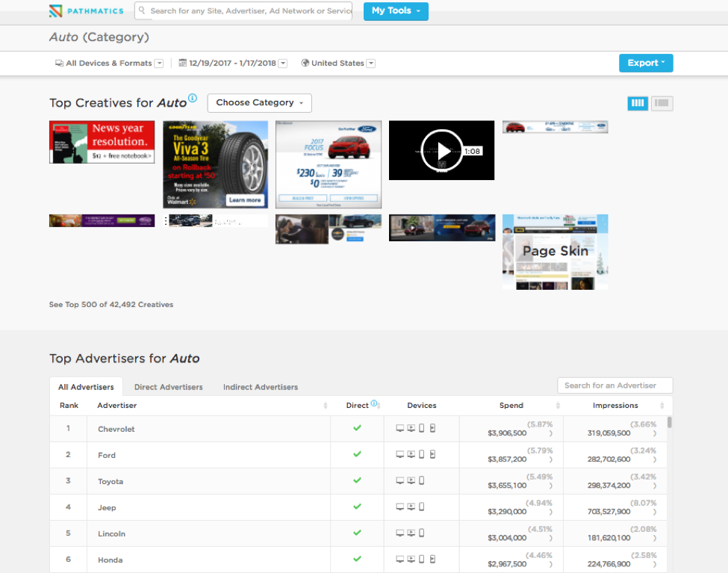The image size is (728, 573).
Task: Switch to Indirect Advertisers tab
Action: (260, 387)
